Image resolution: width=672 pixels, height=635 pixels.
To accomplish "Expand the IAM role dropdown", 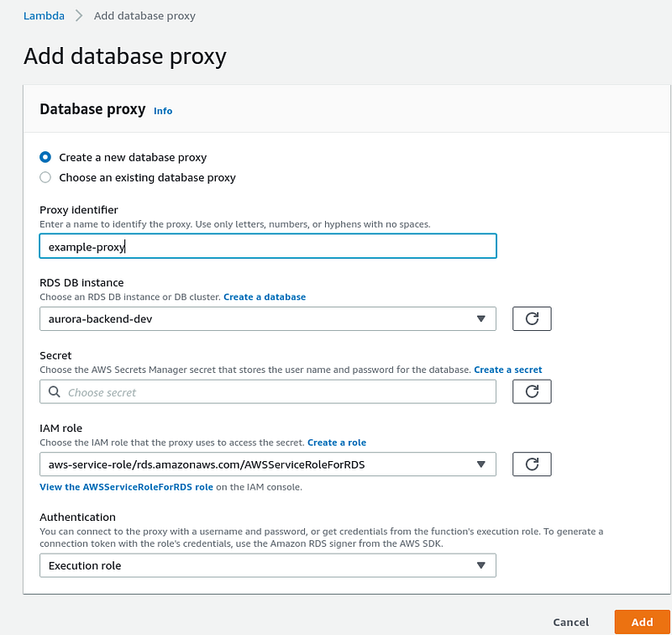I will [268, 464].
